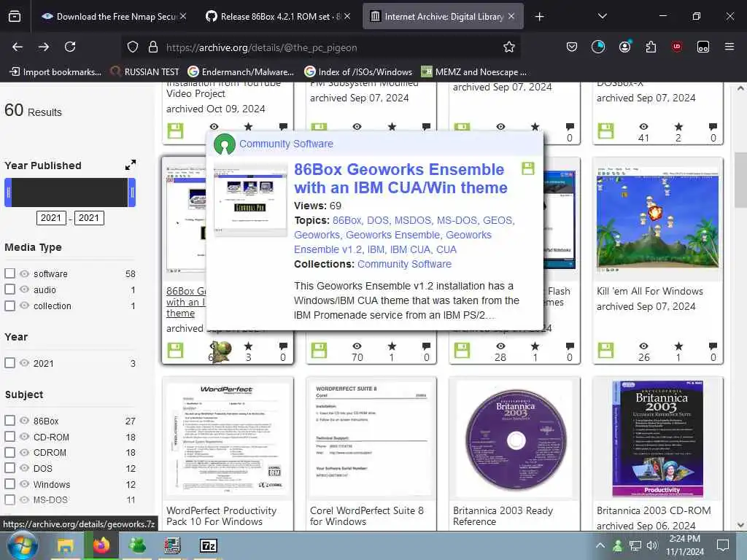Expand the Year Published histogram view
This screenshot has width=747, height=560.
pos(130,165)
